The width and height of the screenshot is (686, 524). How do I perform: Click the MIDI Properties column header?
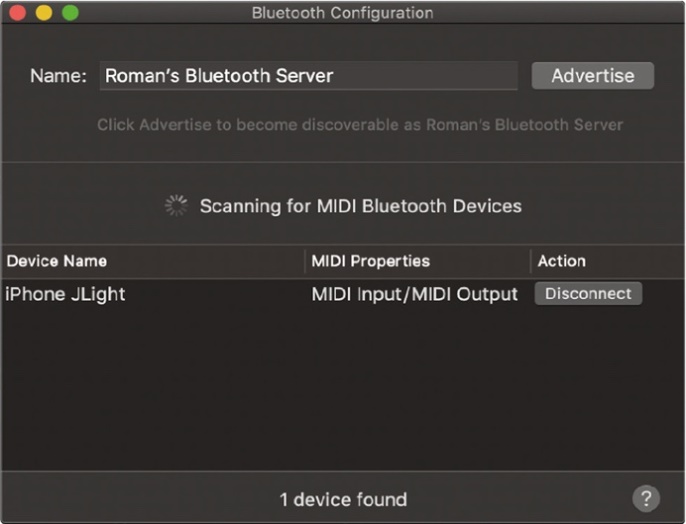(x=370, y=261)
